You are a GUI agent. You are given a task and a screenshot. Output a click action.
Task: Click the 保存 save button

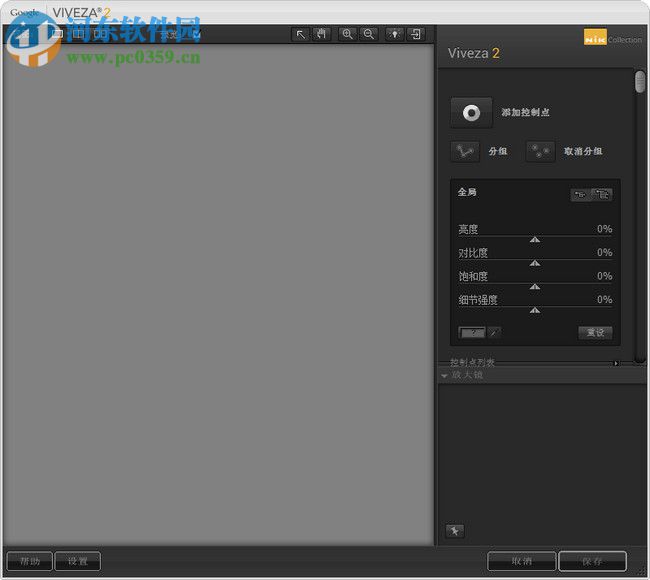(x=592, y=561)
